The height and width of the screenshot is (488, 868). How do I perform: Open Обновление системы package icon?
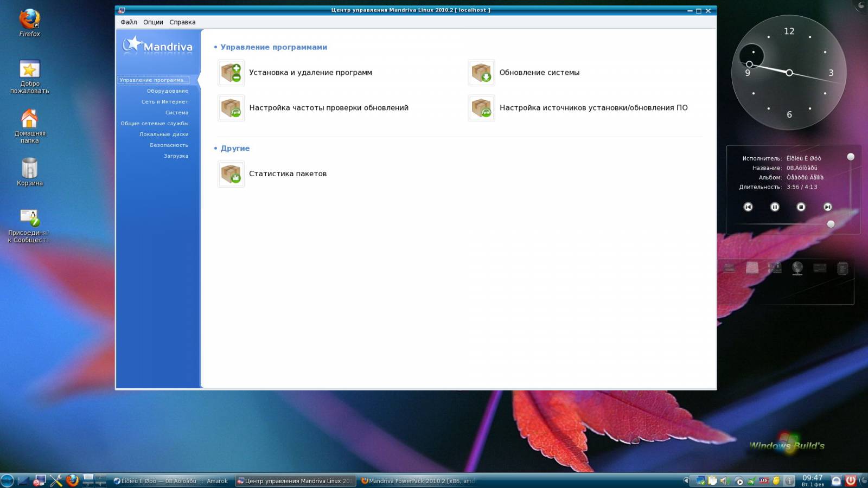[481, 73]
